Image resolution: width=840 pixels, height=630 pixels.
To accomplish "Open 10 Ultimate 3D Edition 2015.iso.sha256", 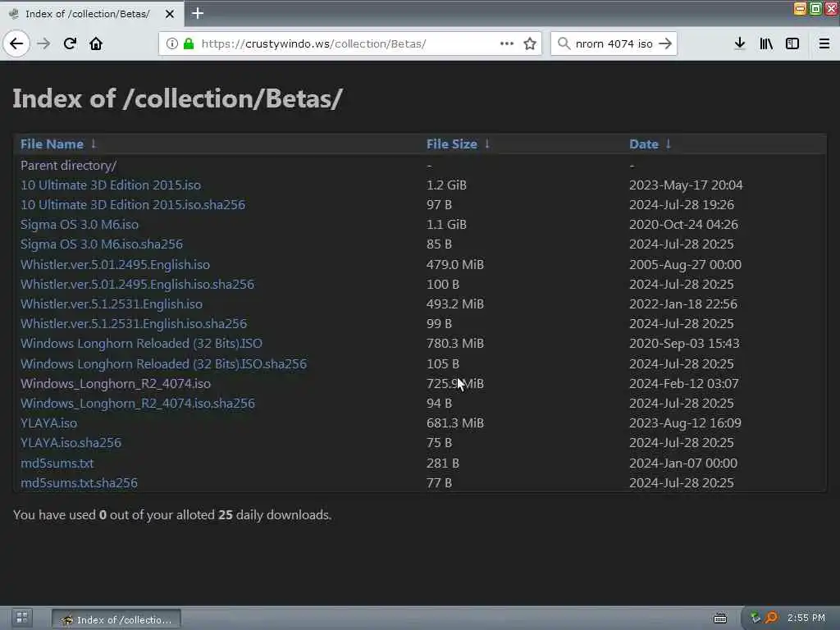I will point(133,204).
